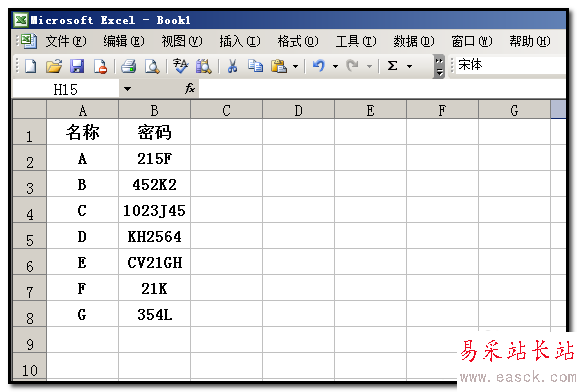Click the Paste clipboard icon

279,66
